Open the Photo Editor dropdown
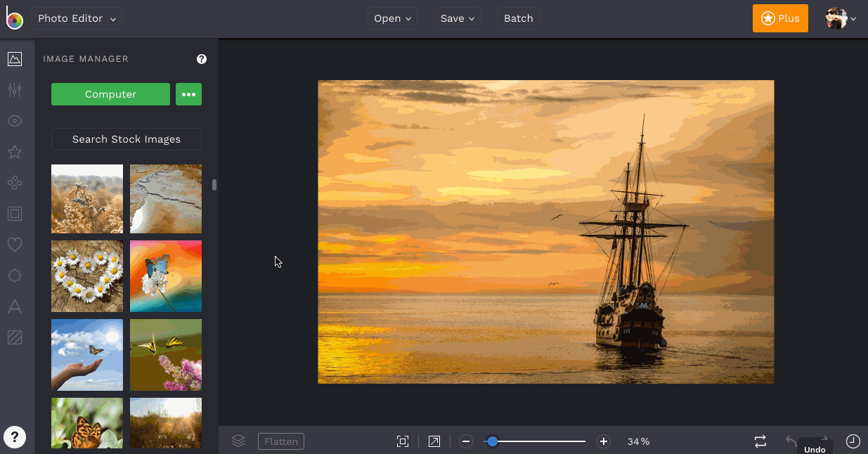 (77, 18)
